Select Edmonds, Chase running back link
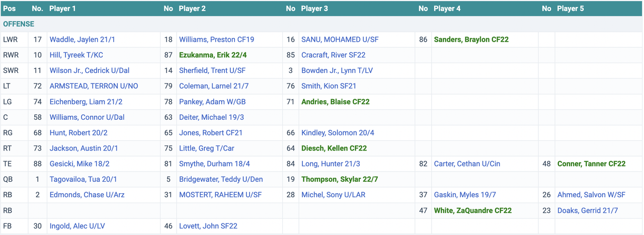644x235 pixels. (87, 195)
